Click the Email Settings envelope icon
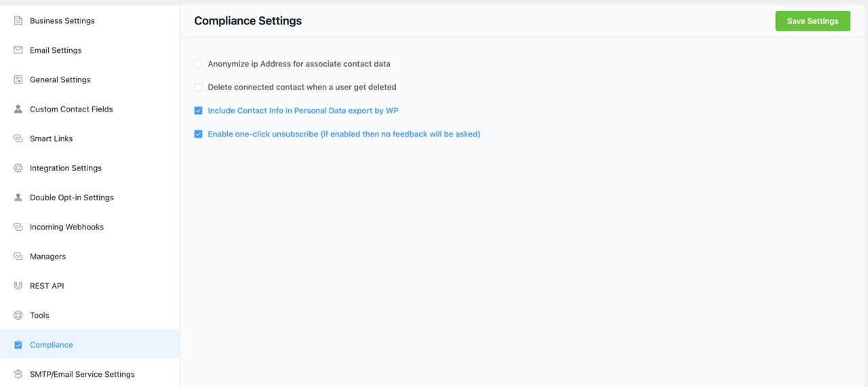This screenshot has width=868, height=387. coord(18,50)
